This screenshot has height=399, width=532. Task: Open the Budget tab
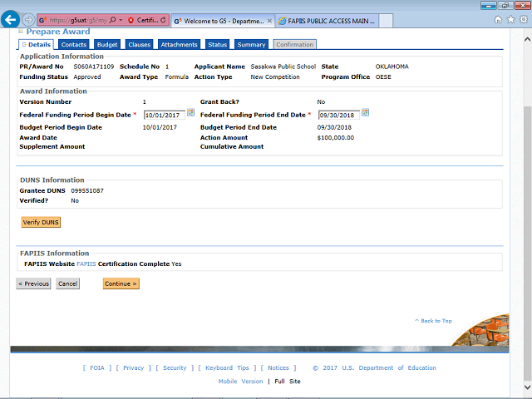107,44
